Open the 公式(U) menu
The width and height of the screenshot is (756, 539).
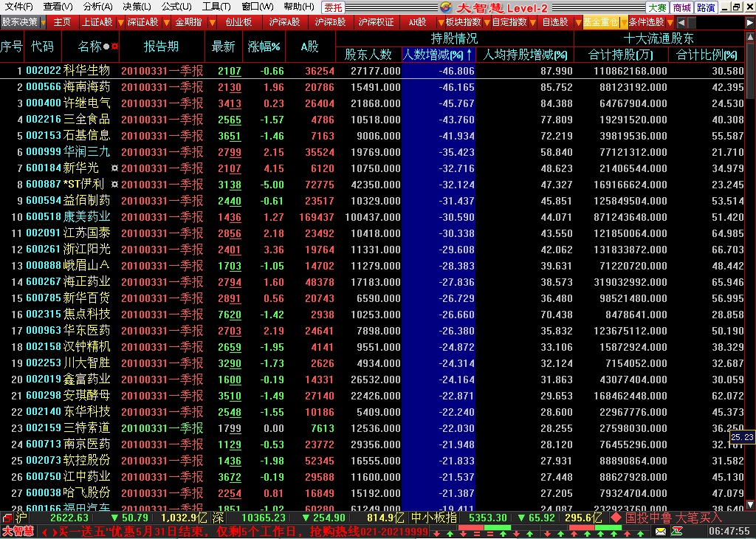pyautogui.click(x=176, y=7)
